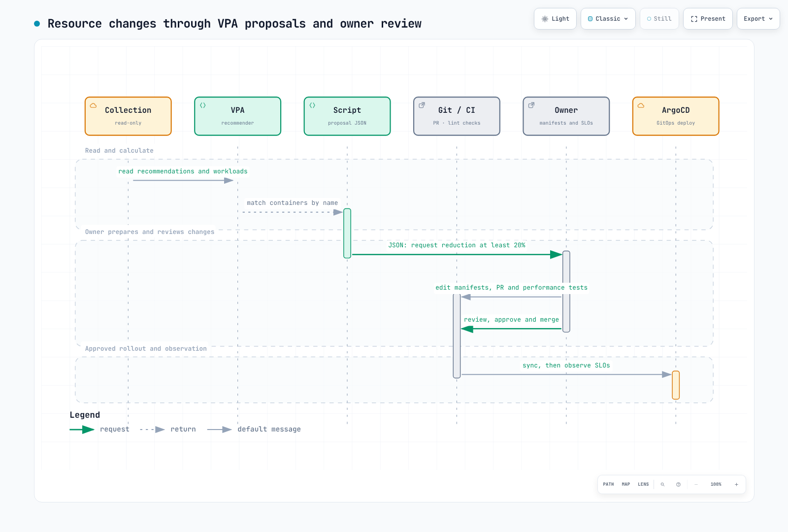Image resolution: width=788 pixels, height=532 pixels.
Task: Select the Owner participant box
Action: tap(566, 116)
